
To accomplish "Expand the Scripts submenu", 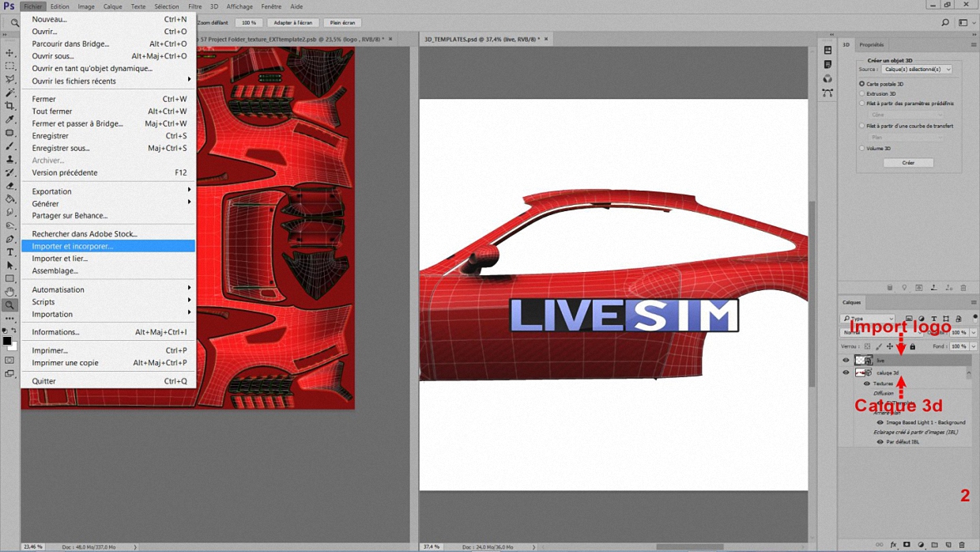I will point(108,302).
